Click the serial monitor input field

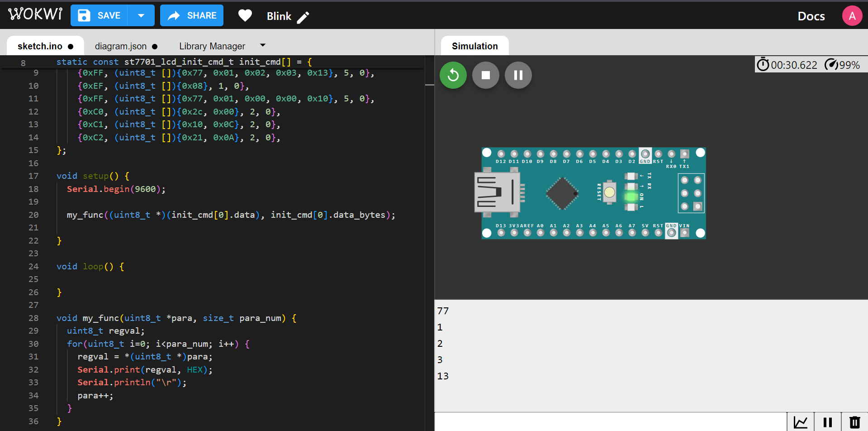pos(611,422)
